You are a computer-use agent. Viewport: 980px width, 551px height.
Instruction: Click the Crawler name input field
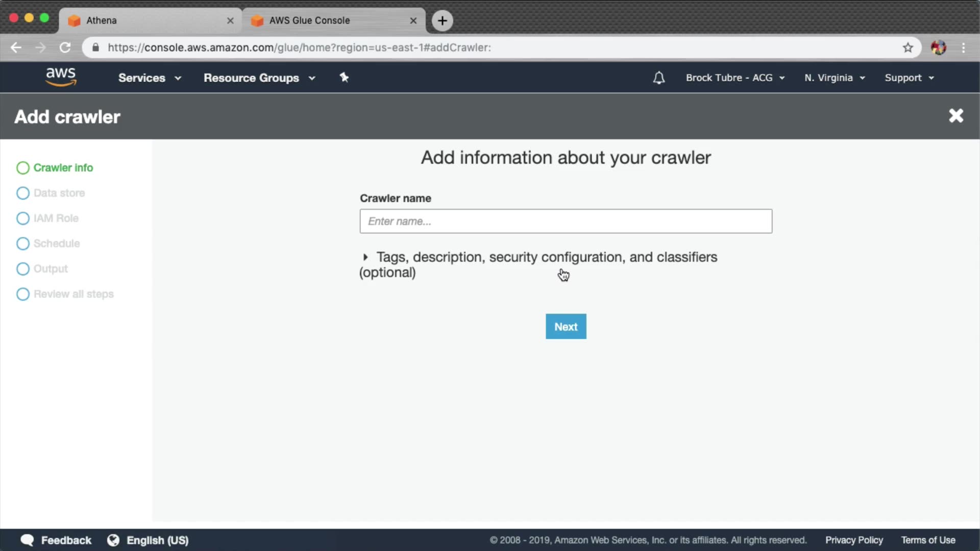click(566, 221)
